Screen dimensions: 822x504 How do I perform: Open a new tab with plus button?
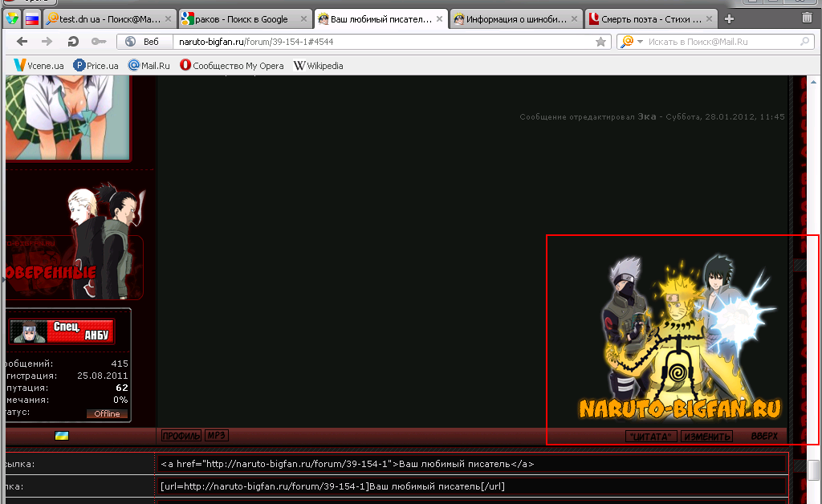[x=729, y=19]
